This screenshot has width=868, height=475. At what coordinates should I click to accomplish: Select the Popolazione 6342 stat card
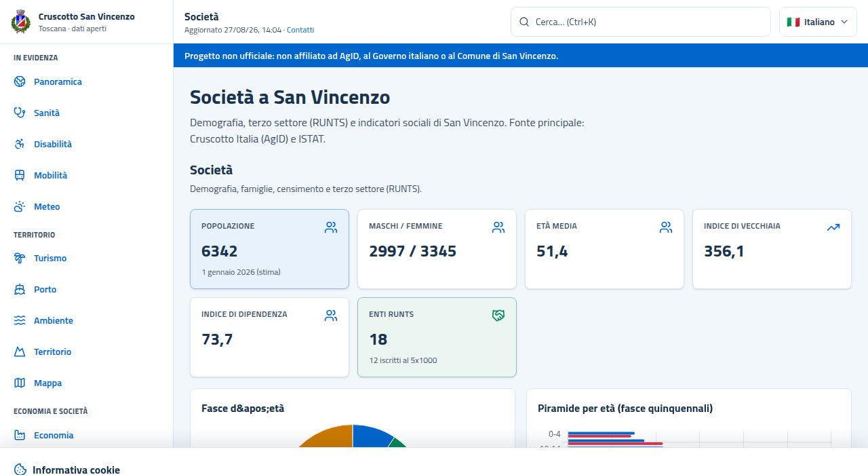pos(270,249)
